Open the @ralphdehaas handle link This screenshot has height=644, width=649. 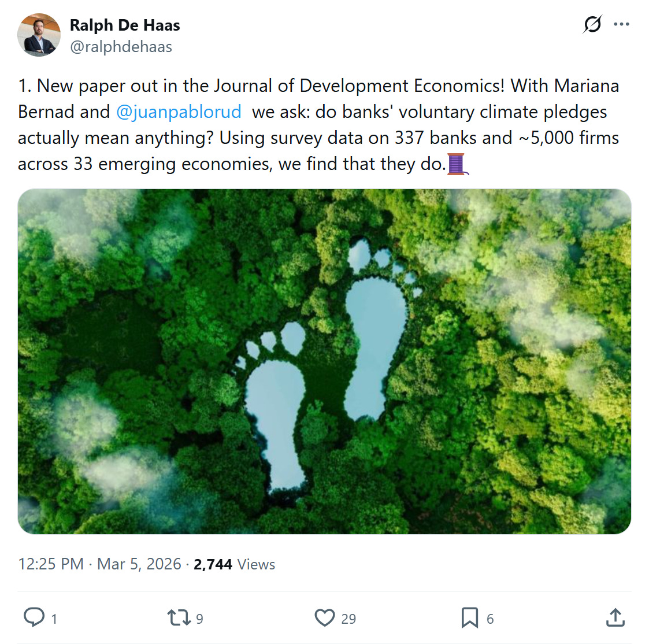(x=121, y=47)
